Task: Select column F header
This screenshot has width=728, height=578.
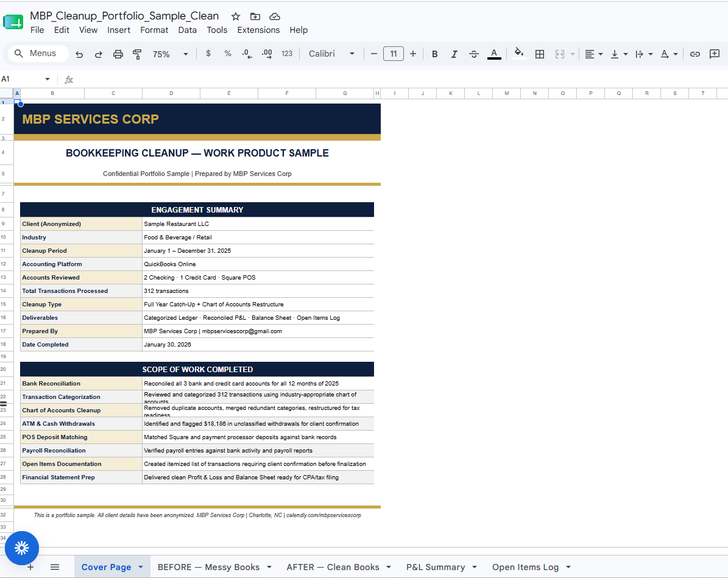Action: [x=287, y=93]
